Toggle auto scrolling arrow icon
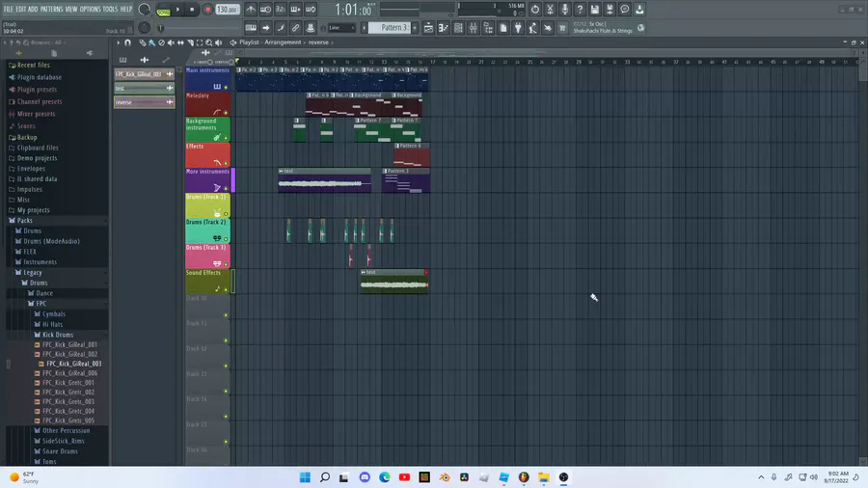868x488 pixels. pyautogui.click(x=266, y=28)
